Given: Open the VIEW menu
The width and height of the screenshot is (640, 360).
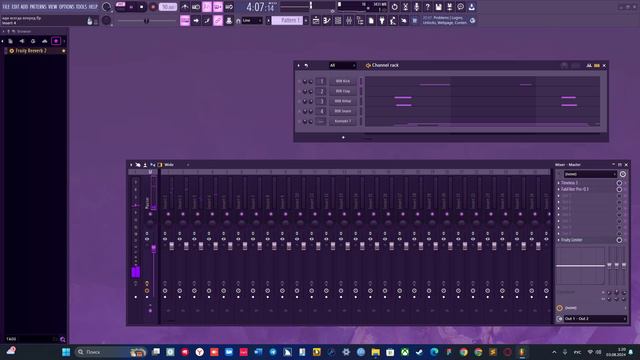Looking at the screenshot, I should 53,7.
